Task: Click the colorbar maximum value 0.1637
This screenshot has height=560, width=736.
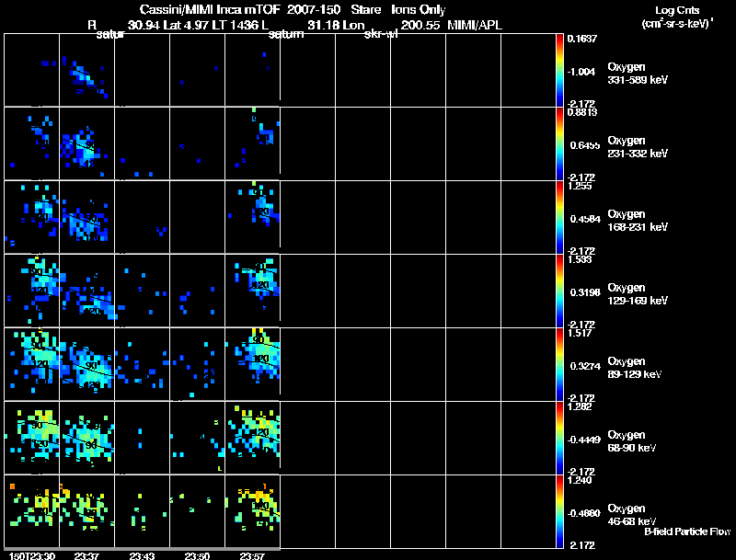Action: pos(582,39)
